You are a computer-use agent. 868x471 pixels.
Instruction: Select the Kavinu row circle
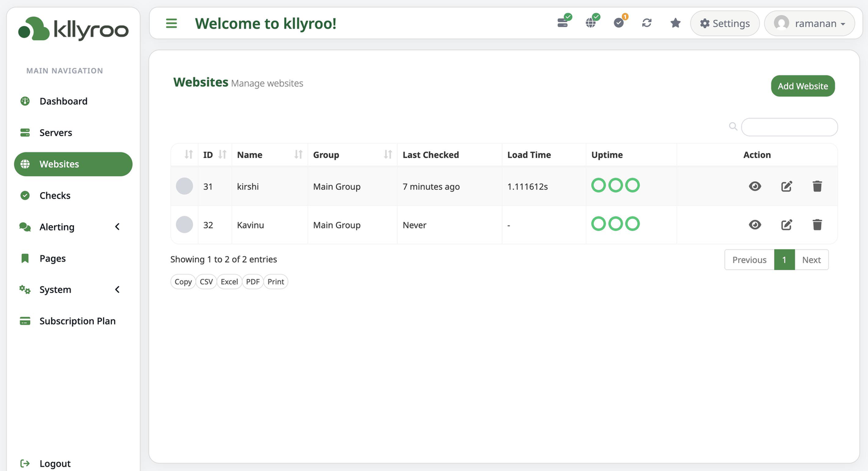[184, 225]
